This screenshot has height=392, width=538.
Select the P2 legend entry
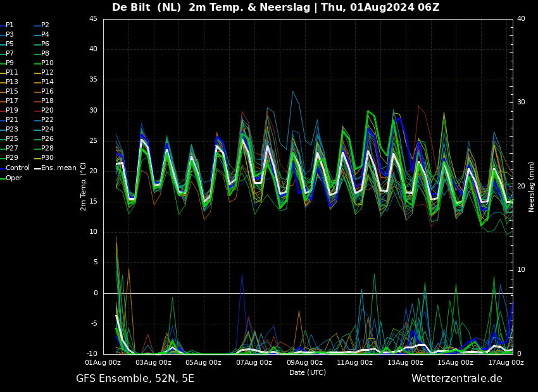click(45, 25)
